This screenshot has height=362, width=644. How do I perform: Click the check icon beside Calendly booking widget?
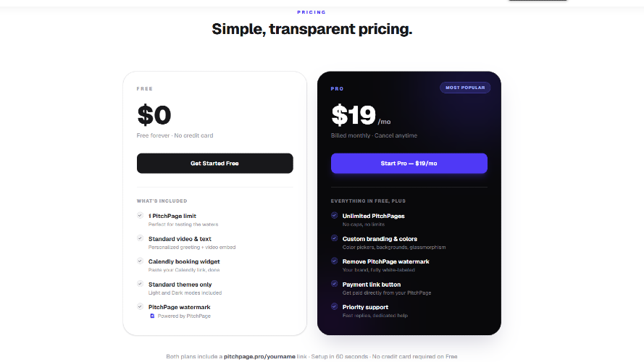(140, 261)
